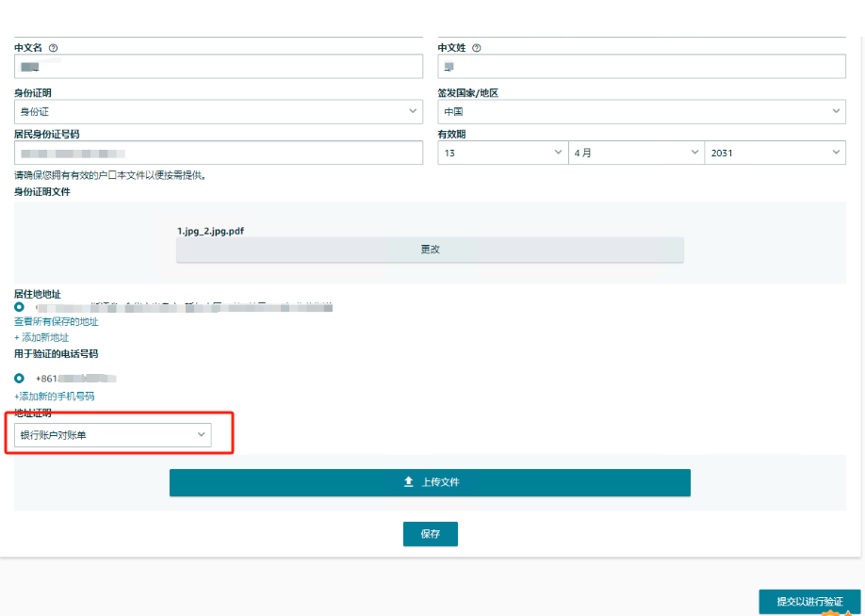865x616 pixels.
Task: Click help icon beside 中文姓 label
Action: 476,48
